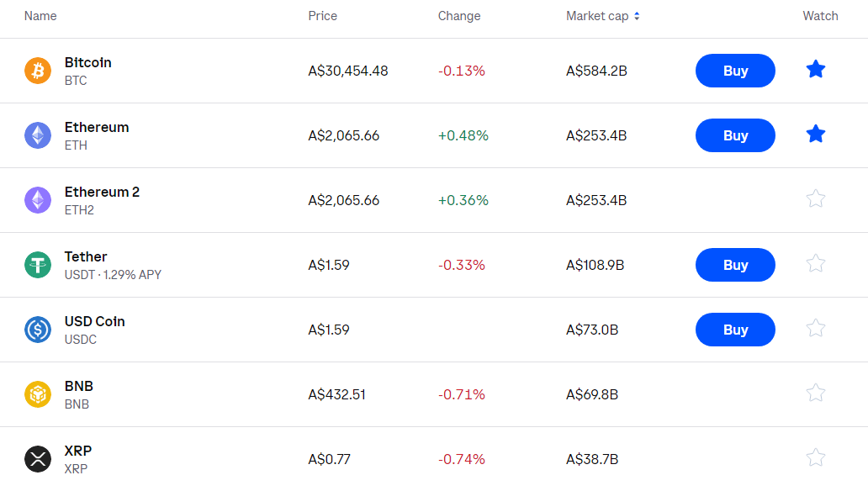Select the USDT 1.29% APY label

[113, 275]
